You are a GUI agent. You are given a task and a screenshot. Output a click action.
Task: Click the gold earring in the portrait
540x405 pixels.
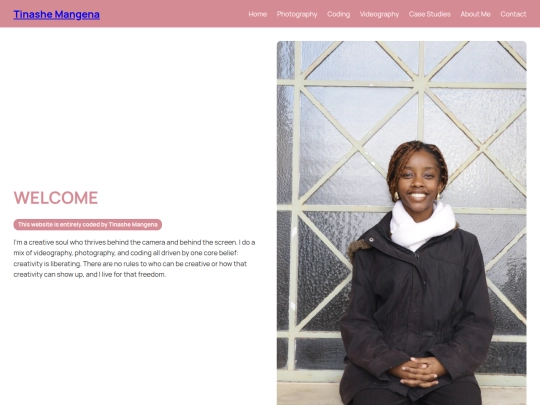(396, 196)
